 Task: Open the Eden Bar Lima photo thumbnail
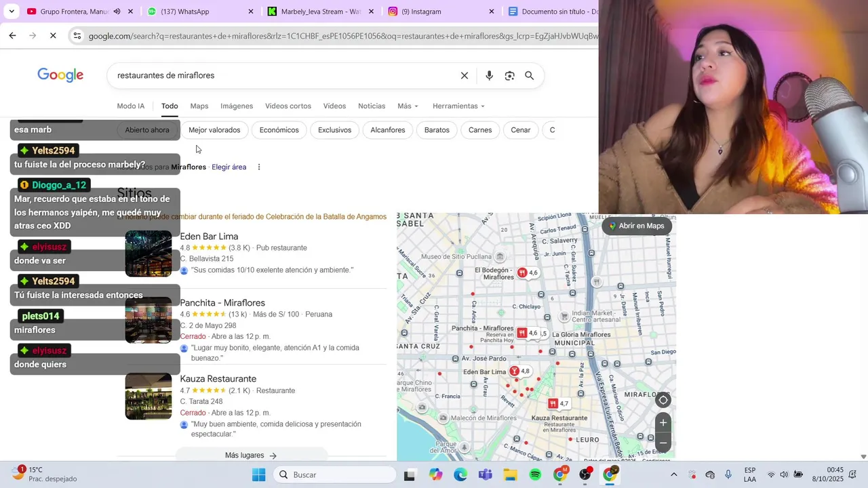tap(149, 253)
